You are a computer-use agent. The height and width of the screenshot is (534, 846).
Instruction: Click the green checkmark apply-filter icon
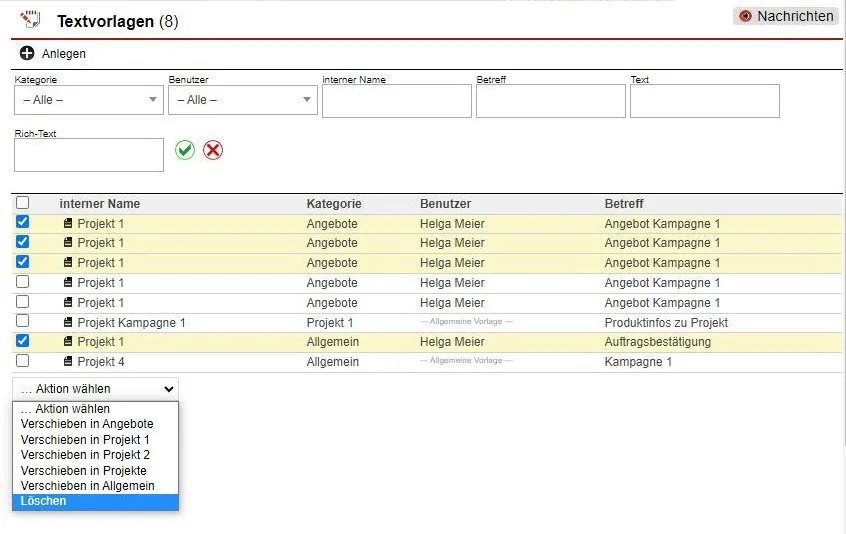pos(185,150)
